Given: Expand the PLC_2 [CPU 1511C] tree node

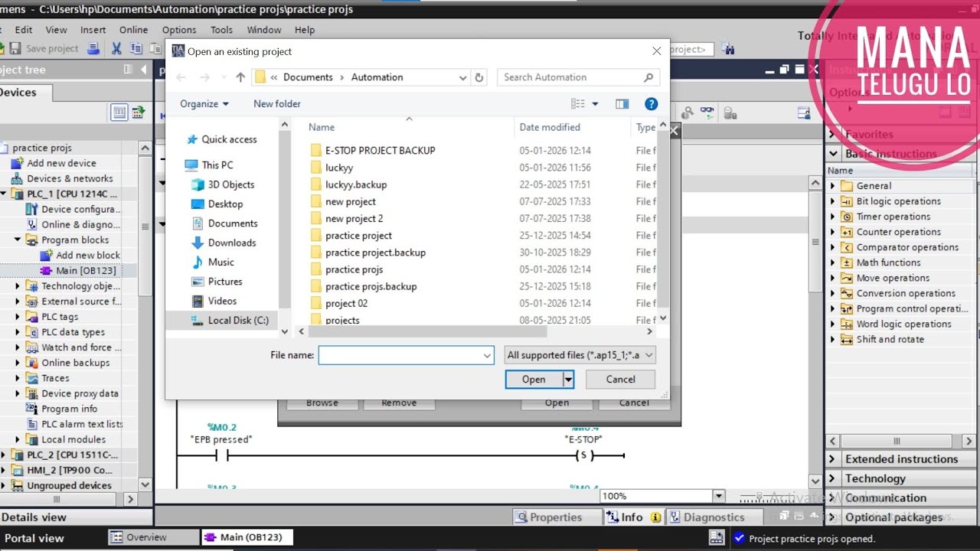Looking at the screenshot, I should coord(4,455).
